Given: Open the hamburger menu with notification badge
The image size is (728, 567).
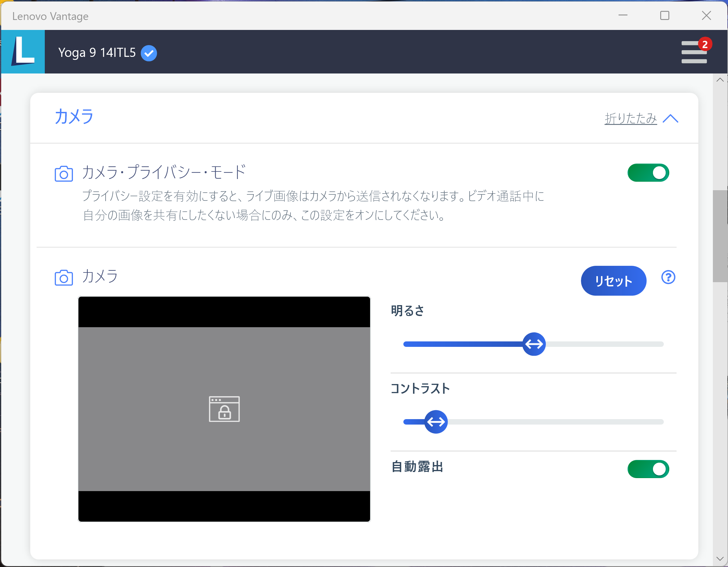Looking at the screenshot, I should click(x=693, y=53).
